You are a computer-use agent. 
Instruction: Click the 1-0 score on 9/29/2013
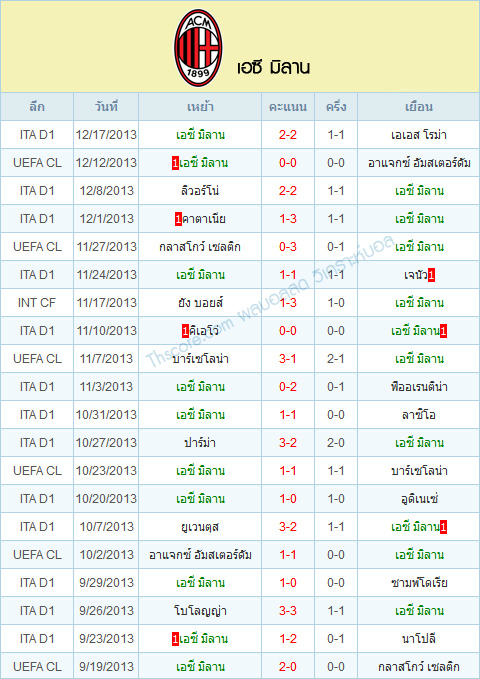[x=288, y=583]
